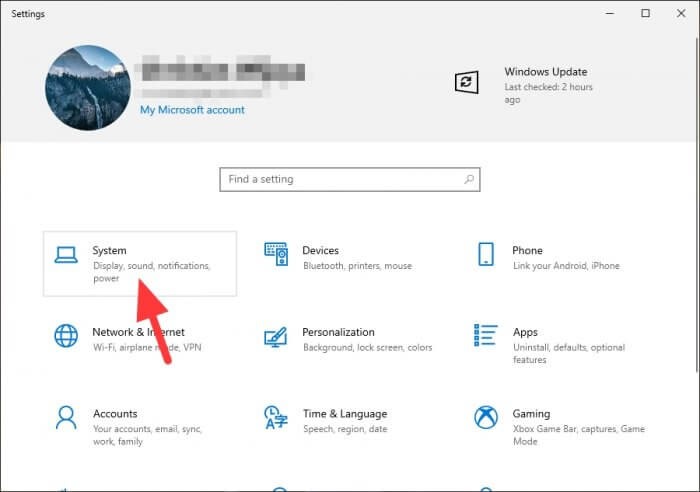Click 'Last checked: 2 hours ago' text
Screen dimensions: 700x492
point(548,93)
